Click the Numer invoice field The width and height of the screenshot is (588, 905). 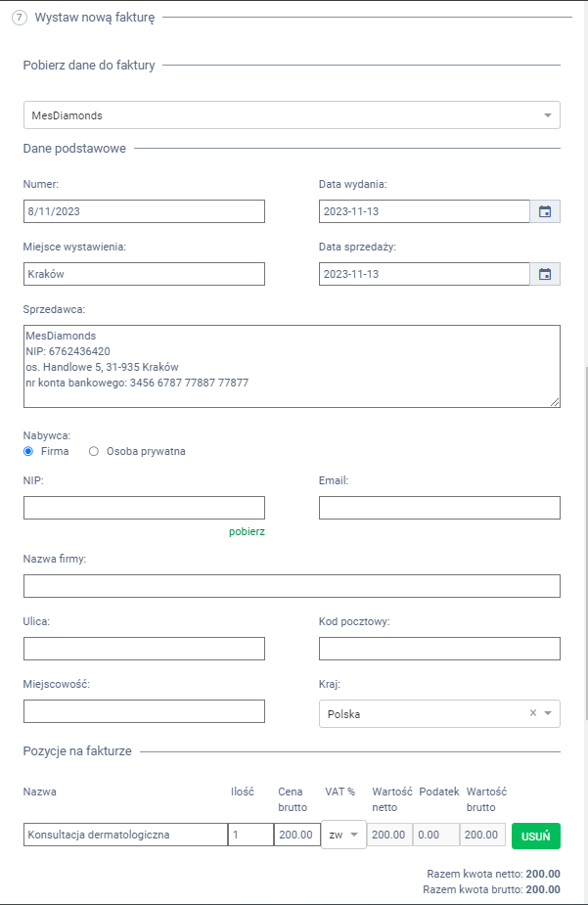tap(144, 211)
